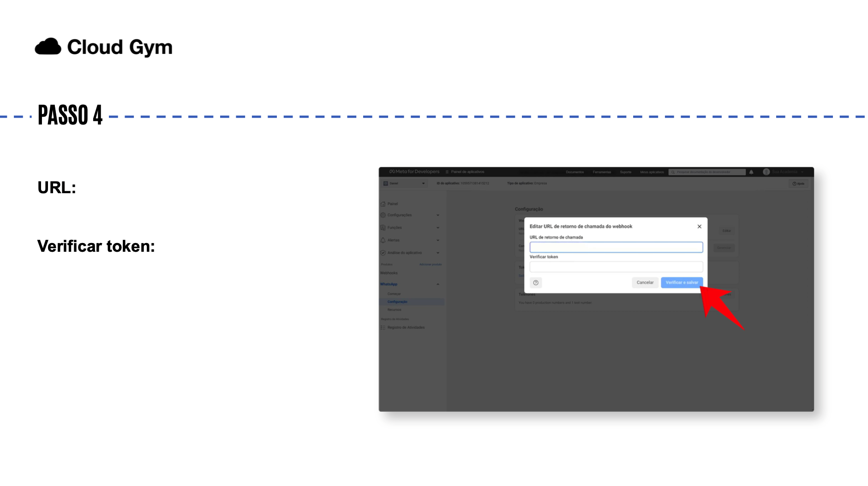The width and height of the screenshot is (868, 486).
Task: Collapse the WhatsApp sidebar section
Action: point(438,284)
